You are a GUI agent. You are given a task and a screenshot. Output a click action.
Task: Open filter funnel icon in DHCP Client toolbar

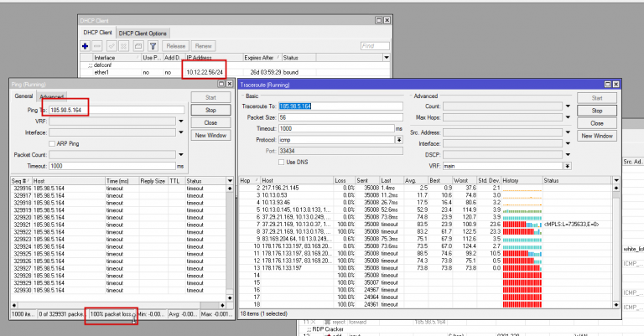(x=153, y=46)
